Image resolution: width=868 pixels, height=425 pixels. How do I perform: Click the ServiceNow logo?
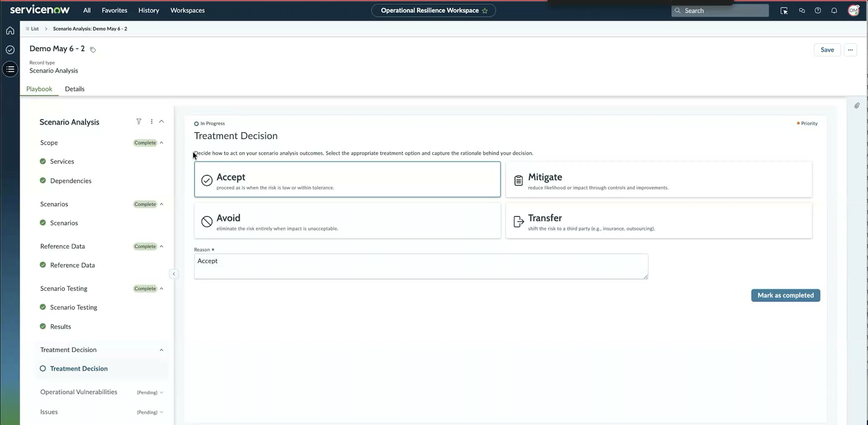tap(40, 10)
